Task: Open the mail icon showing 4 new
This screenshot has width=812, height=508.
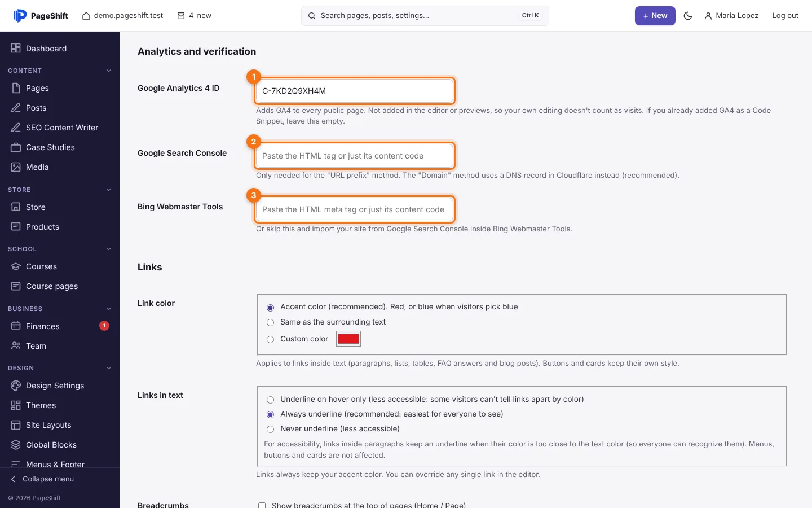Action: click(181, 16)
